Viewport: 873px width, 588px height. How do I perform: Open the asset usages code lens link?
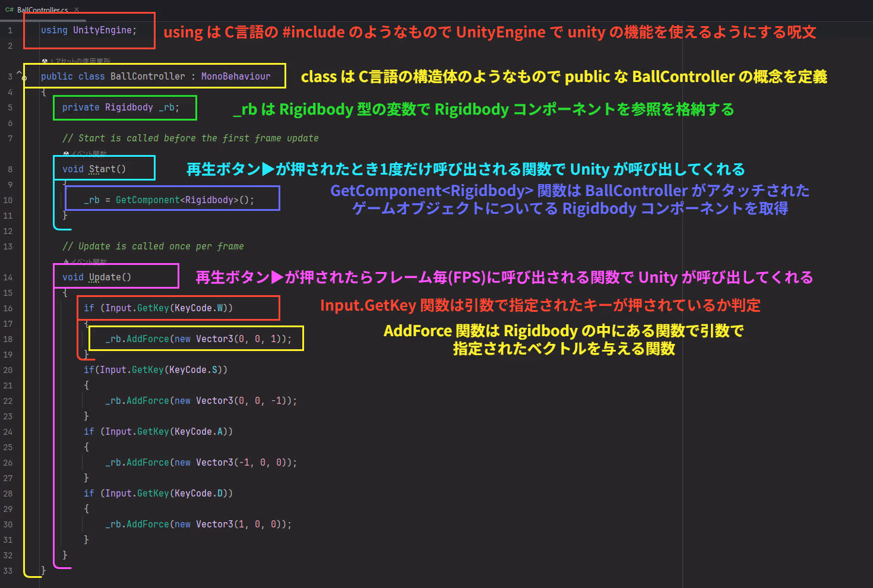(x=82, y=61)
